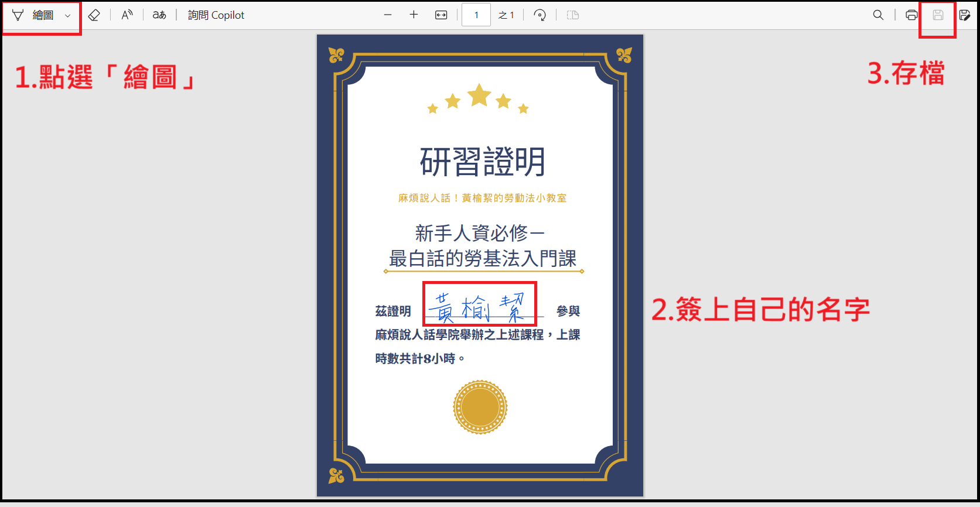The height and width of the screenshot is (507, 980).
Task: Zoom in with the plus button
Action: (x=414, y=15)
